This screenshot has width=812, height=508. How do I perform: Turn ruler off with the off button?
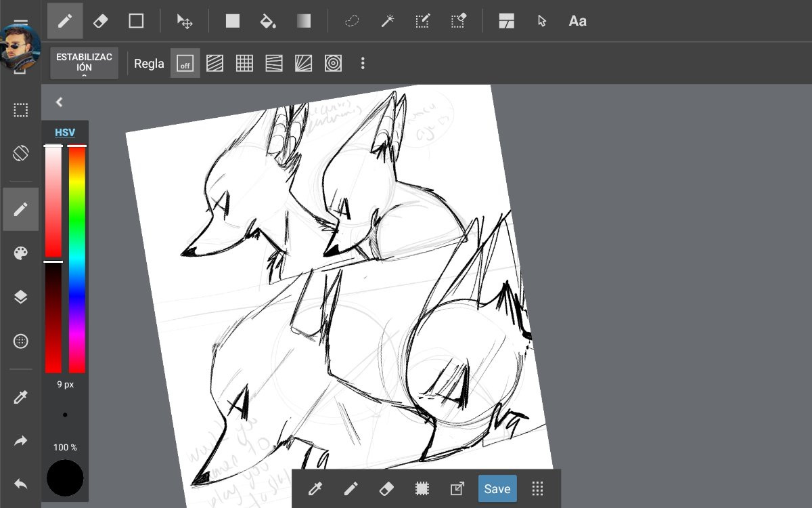click(185, 64)
